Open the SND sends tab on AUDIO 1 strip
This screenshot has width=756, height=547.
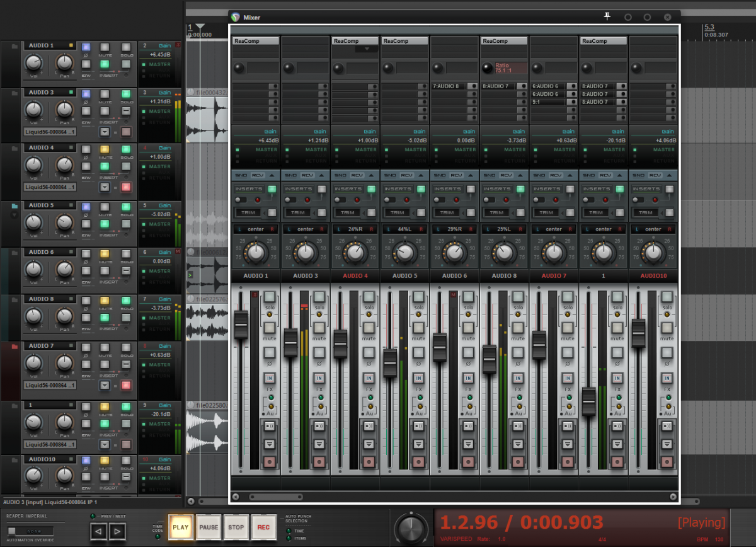coord(241,175)
